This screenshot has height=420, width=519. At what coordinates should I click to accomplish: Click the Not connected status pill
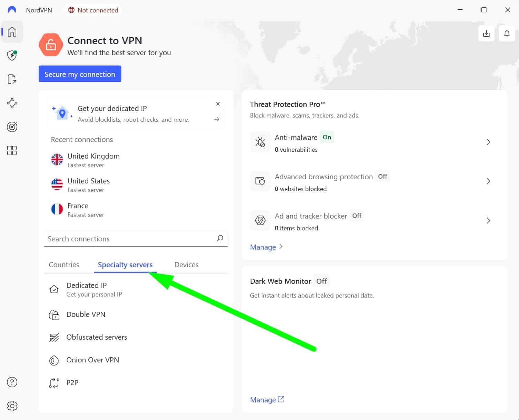tap(93, 10)
